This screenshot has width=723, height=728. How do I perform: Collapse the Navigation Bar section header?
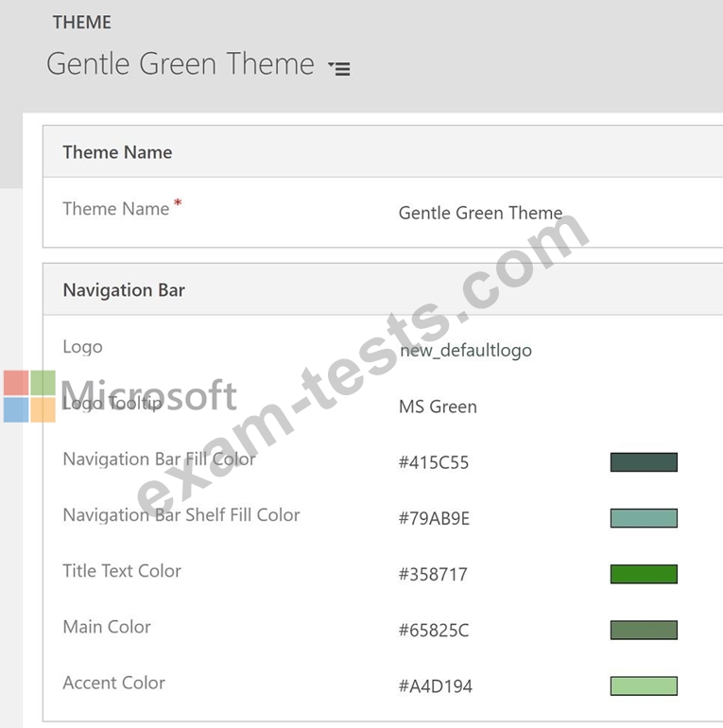pyautogui.click(x=124, y=290)
